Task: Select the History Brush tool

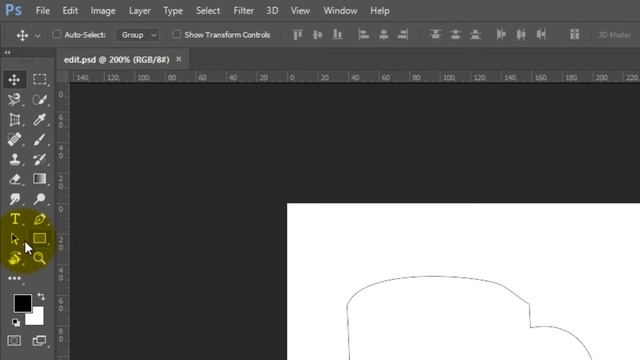Action: (x=40, y=159)
